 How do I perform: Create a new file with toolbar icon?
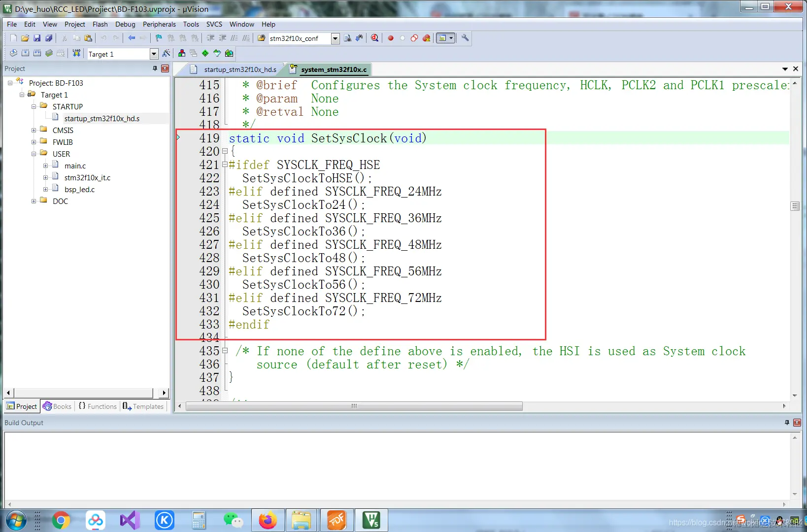[x=13, y=38]
